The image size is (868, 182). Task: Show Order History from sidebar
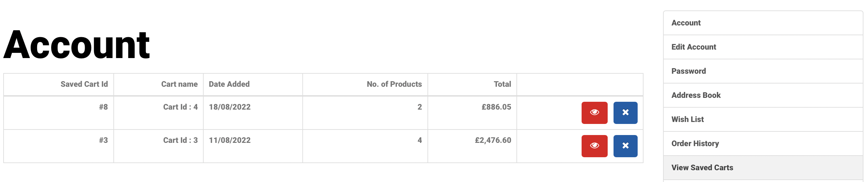point(695,144)
